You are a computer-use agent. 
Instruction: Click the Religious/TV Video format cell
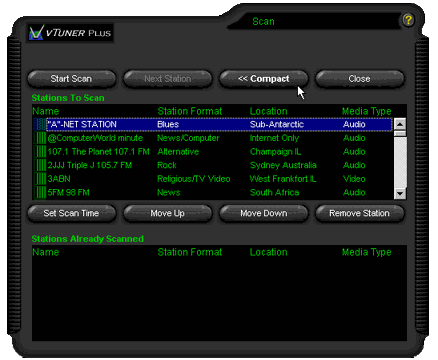pyautogui.click(x=194, y=179)
